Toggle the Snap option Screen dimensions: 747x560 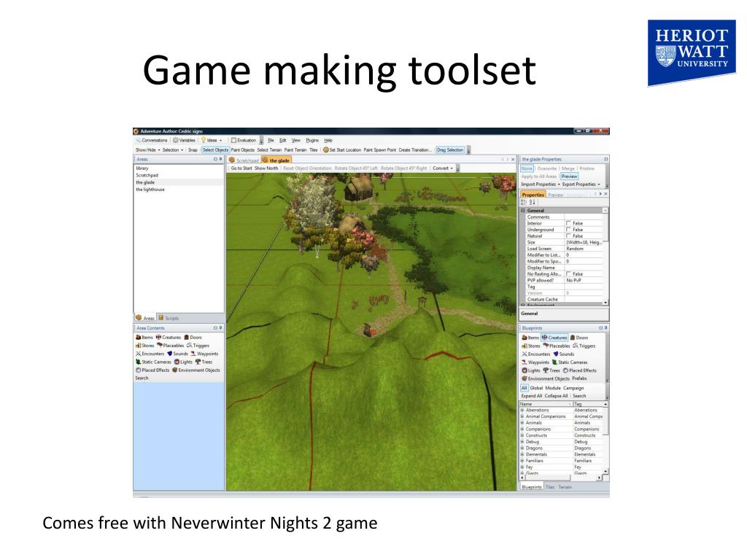193,150
